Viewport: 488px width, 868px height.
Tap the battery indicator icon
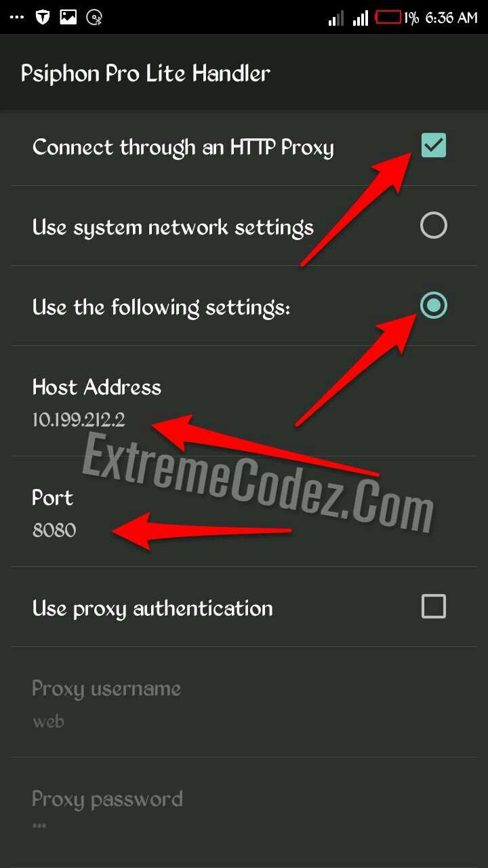(x=388, y=17)
